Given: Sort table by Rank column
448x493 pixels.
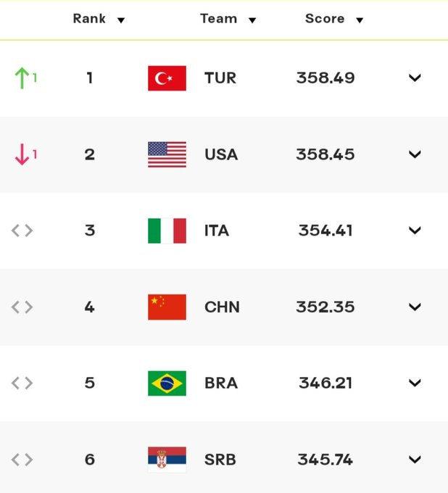Looking at the screenshot, I should tap(99, 19).
